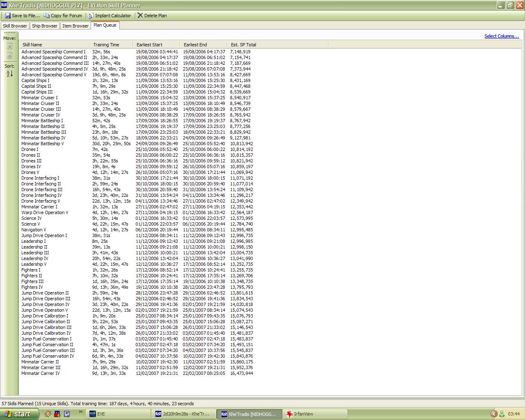
Task: Click the A-Z sort icon
Action: click(x=10, y=74)
